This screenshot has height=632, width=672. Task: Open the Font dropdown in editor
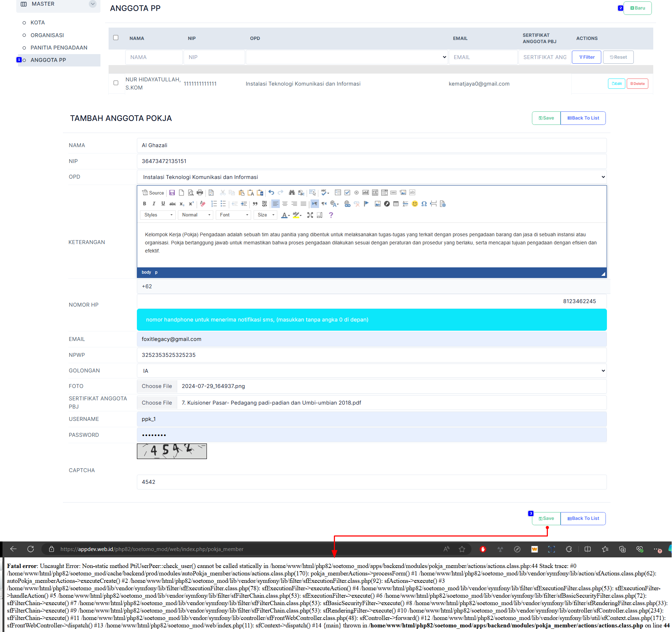pyautogui.click(x=234, y=215)
